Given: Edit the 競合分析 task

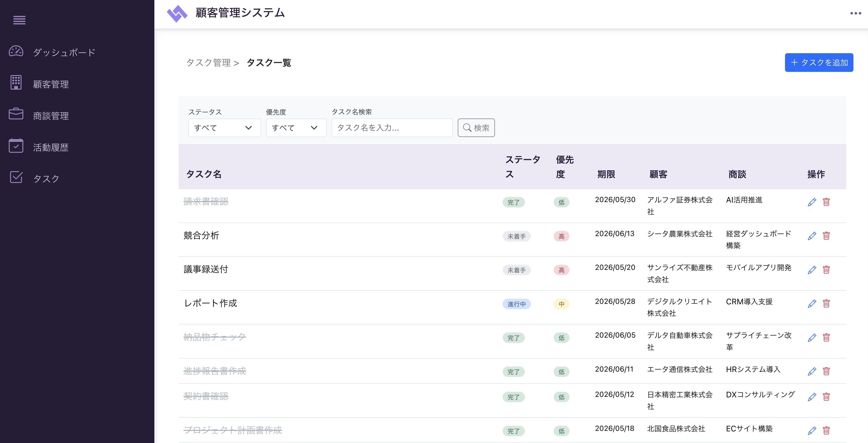Looking at the screenshot, I should (812, 236).
